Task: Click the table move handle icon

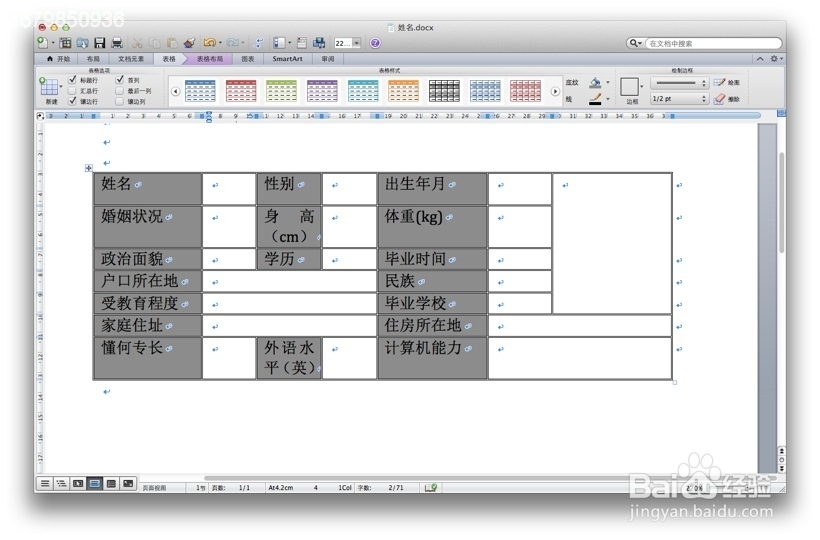Action: click(88, 168)
